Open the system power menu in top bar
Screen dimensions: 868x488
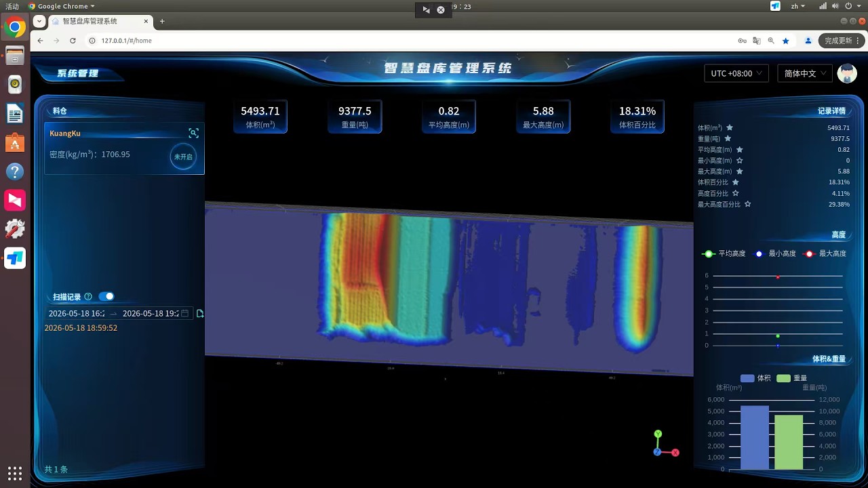coord(853,6)
